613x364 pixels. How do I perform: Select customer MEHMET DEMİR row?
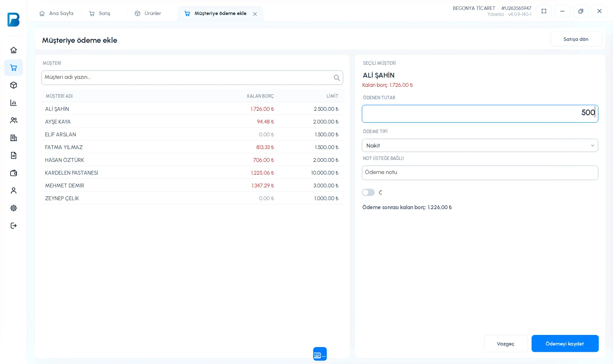click(x=192, y=186)
